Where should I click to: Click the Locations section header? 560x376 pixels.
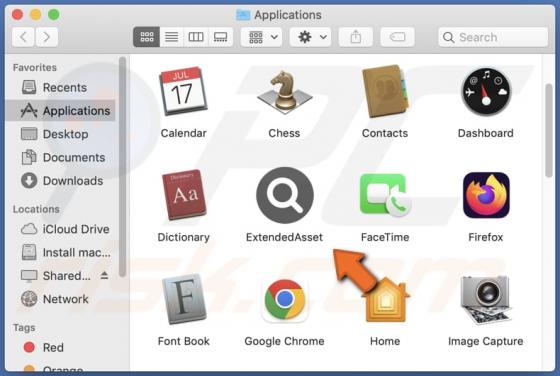pyautogui.click(x=36, y=209)
